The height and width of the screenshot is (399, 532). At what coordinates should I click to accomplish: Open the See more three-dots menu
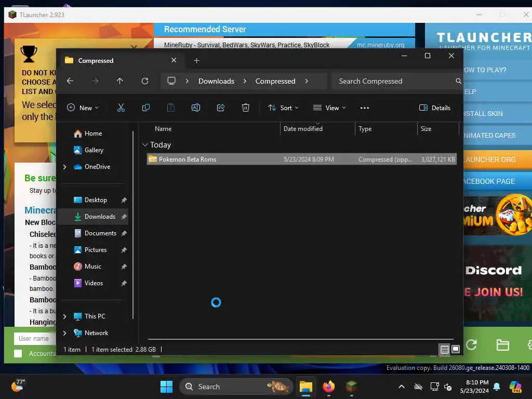click(365, 108)
